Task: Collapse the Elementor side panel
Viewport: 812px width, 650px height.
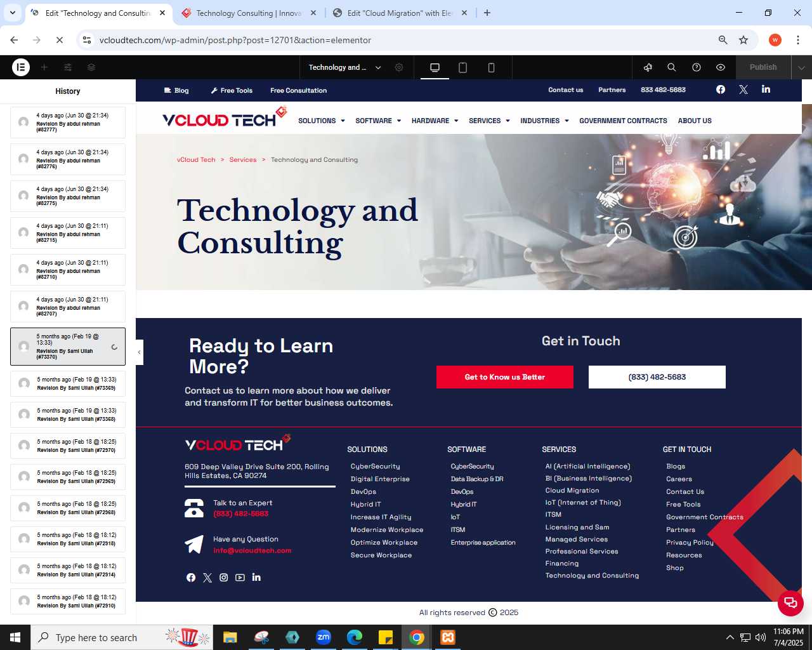Action: [140, 352]
